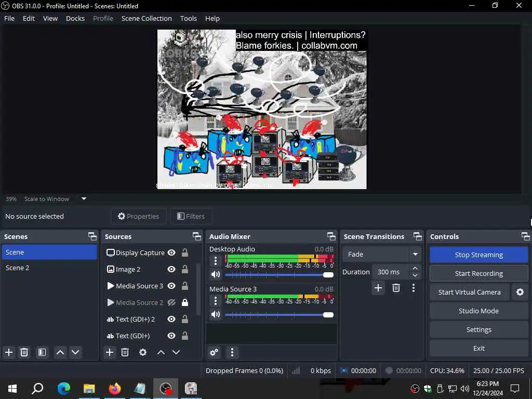Hide the Text (GDI+) source
The height and width of the screenshot is (399, 532).
171,336
